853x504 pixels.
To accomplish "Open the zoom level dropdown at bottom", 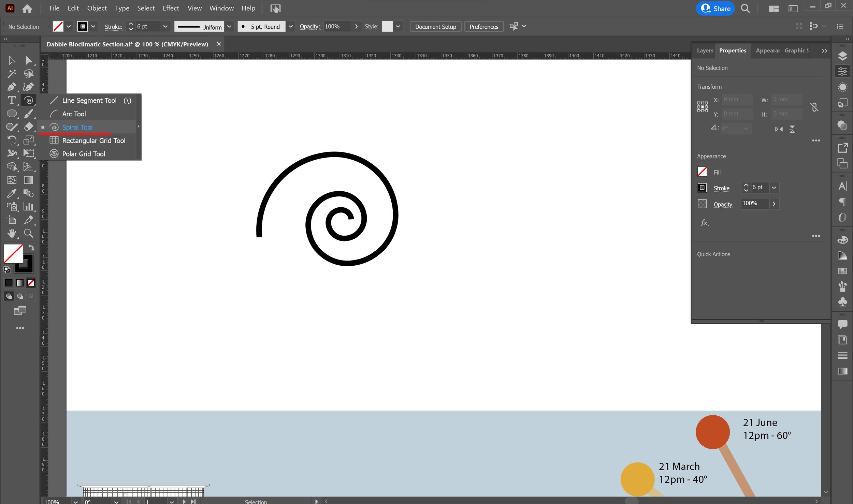I will point(76,501).
